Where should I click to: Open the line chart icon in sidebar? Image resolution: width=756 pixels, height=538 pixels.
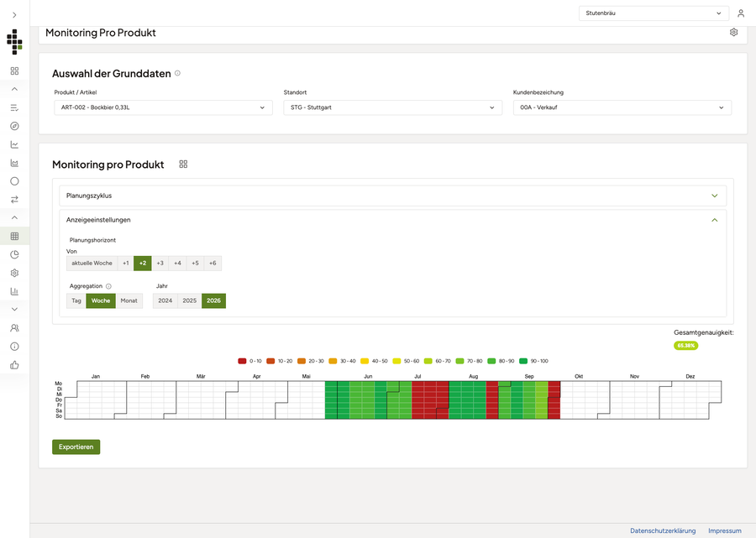[14, 144]
